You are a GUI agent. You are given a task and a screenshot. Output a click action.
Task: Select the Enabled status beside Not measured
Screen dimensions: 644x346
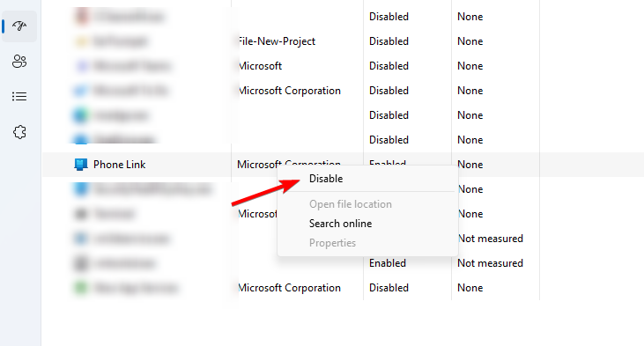[388, 263]
